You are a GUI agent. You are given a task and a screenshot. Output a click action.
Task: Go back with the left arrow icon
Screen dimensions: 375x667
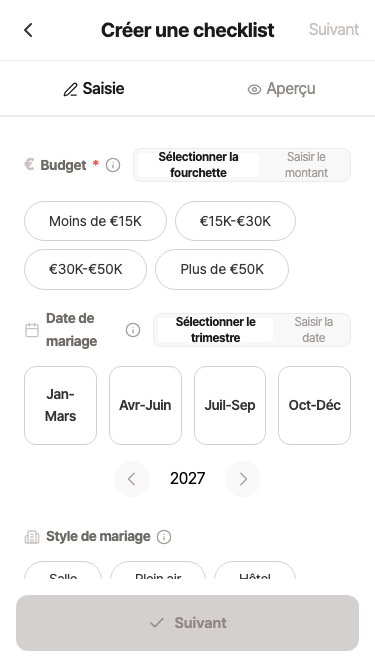(x=28, y=30)
